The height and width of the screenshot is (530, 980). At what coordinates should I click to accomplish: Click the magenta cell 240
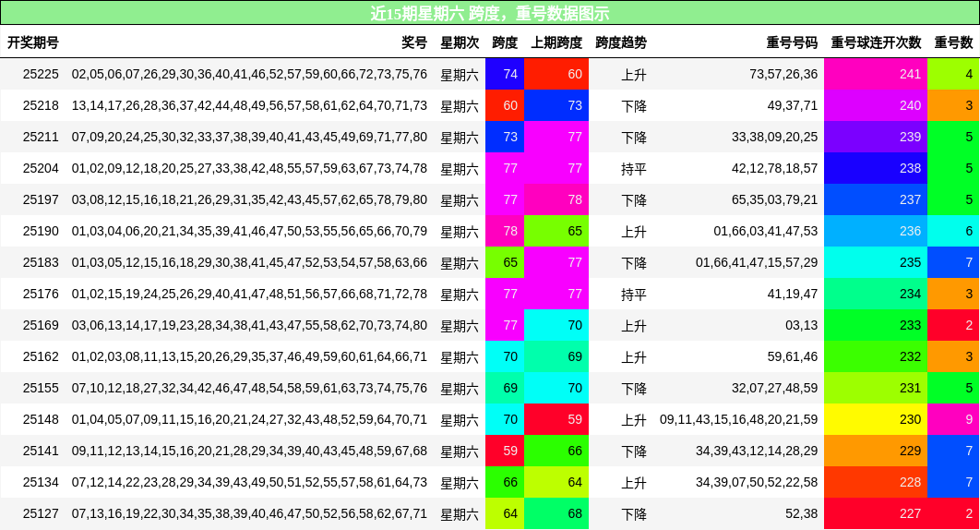click(876, 106)
